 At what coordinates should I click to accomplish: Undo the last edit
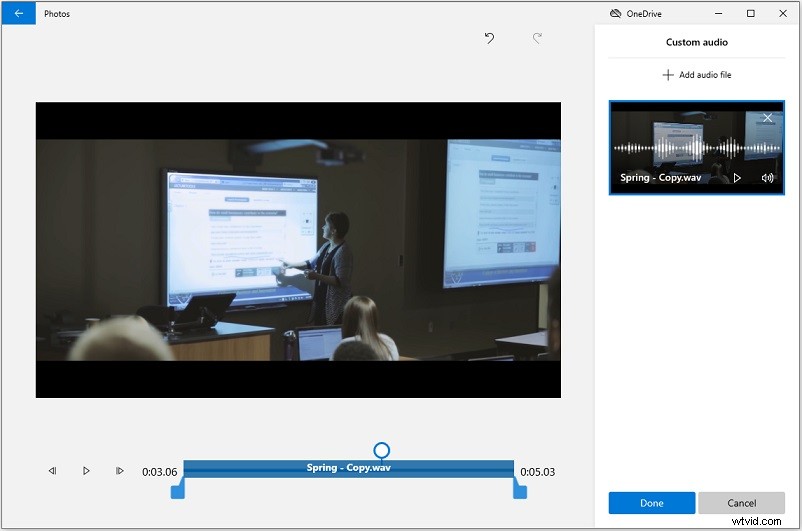(489, 38)
